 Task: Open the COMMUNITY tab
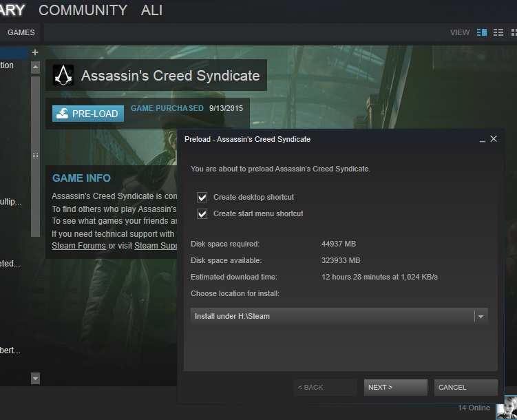tap(83, 10)
